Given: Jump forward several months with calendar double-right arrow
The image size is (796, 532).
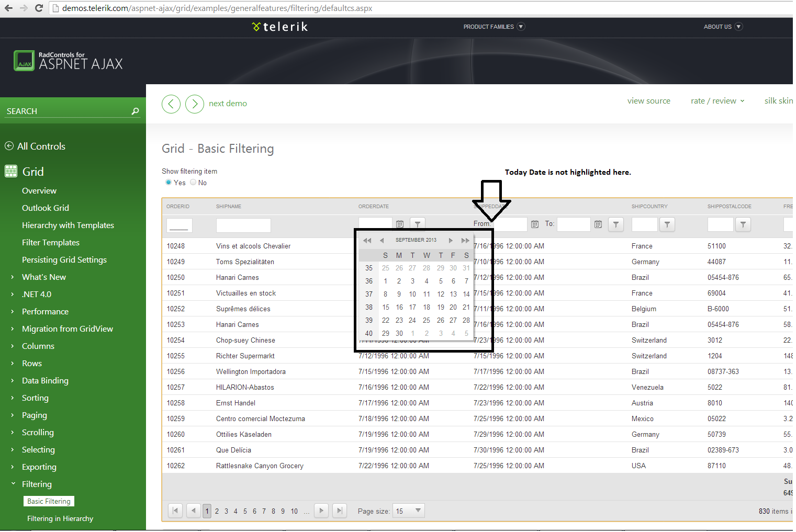Looking at the screenshot, I should 465,241.
